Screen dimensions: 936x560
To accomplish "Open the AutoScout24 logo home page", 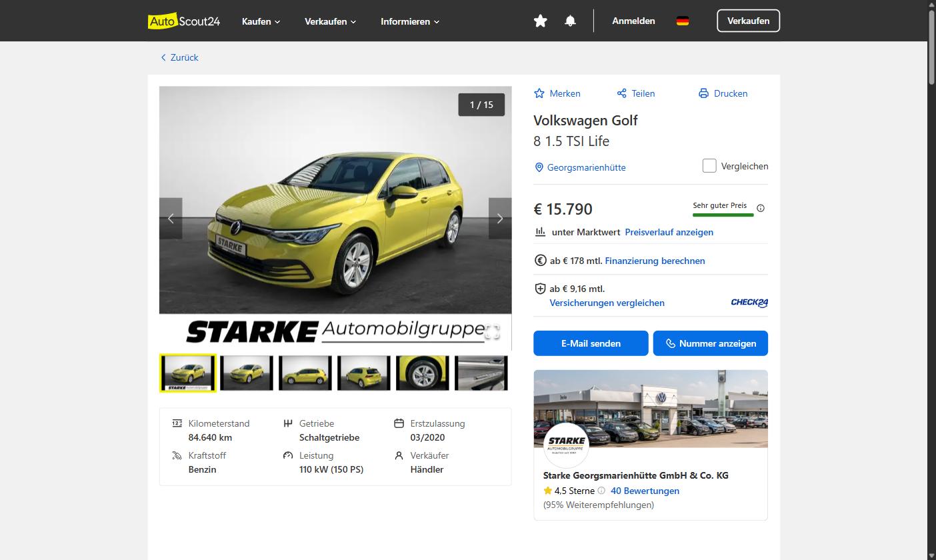I will click(x=184, y=21).
